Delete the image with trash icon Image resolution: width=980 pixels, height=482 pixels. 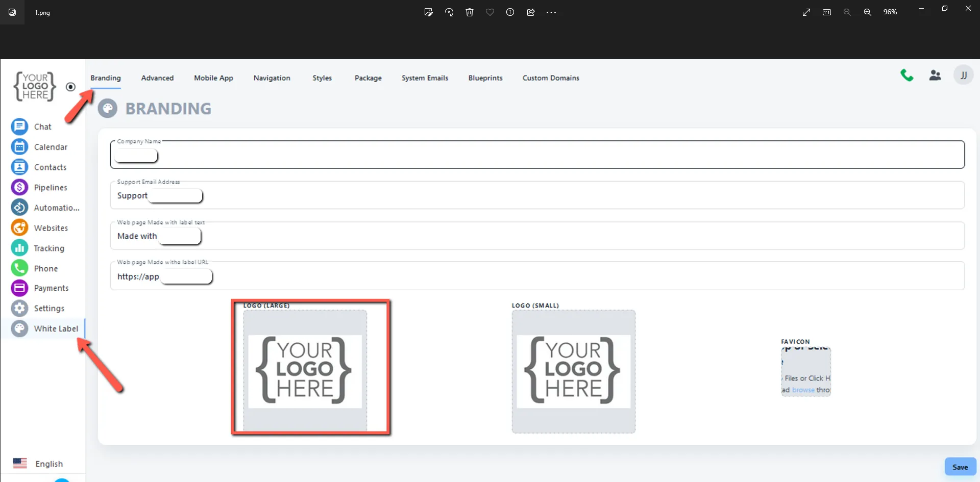tap(470, 12)
